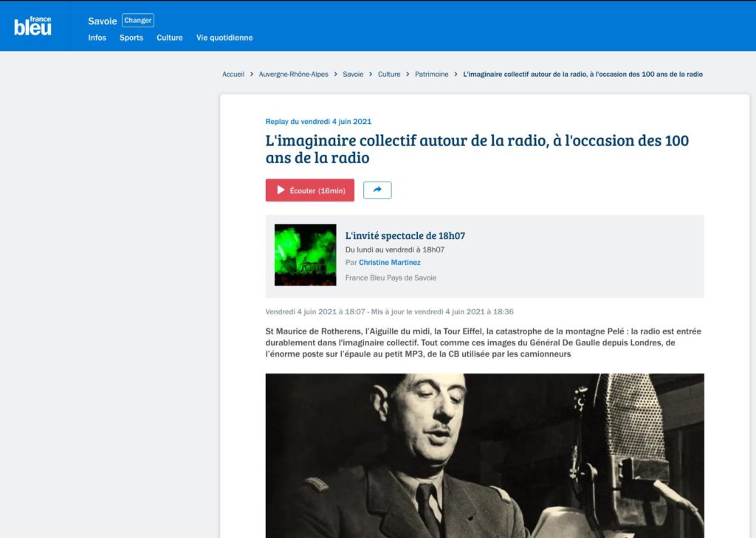Open the Culture menu in header
Image resolution: width=756 pixels, height=538 pixels.
170,38
